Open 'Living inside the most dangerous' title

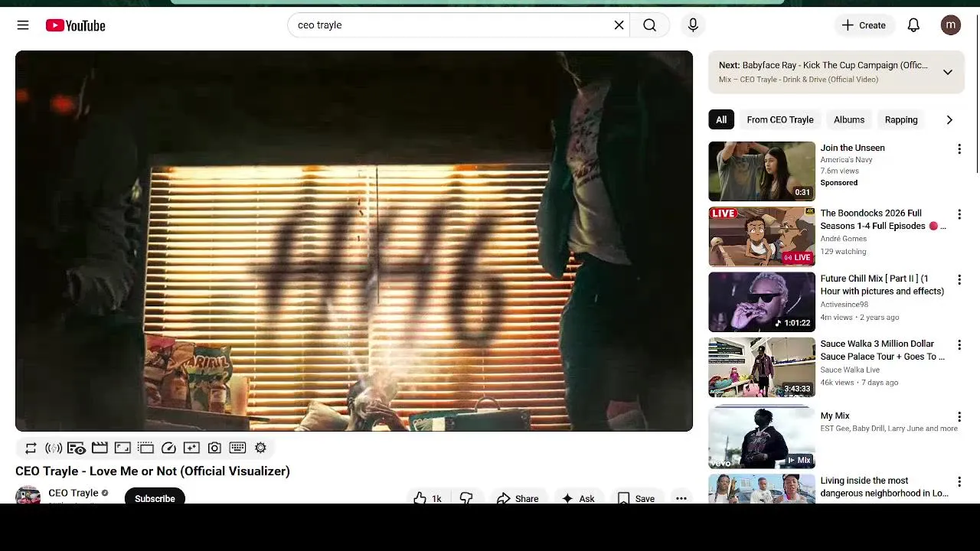(x=884, y=487)
